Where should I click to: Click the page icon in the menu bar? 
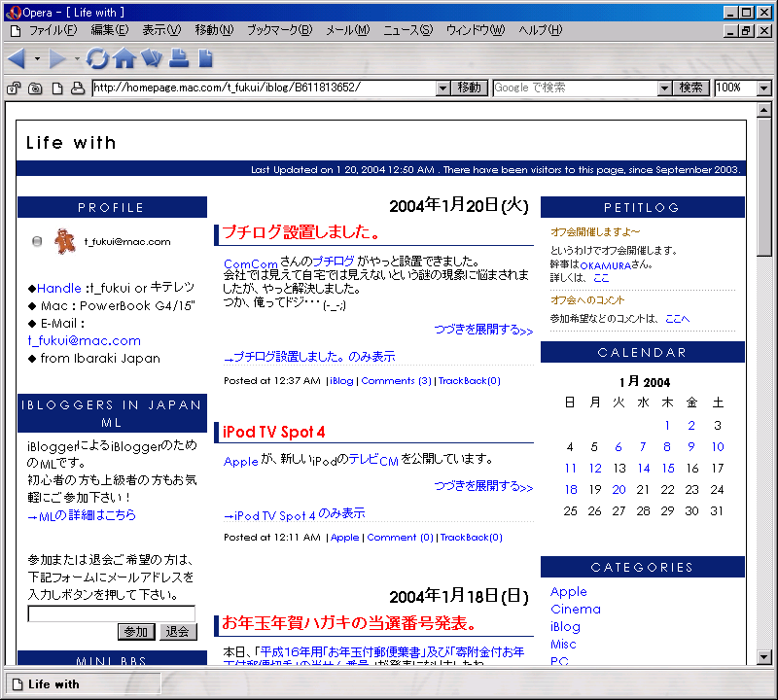pyautogui.click(x=16, y=31)
